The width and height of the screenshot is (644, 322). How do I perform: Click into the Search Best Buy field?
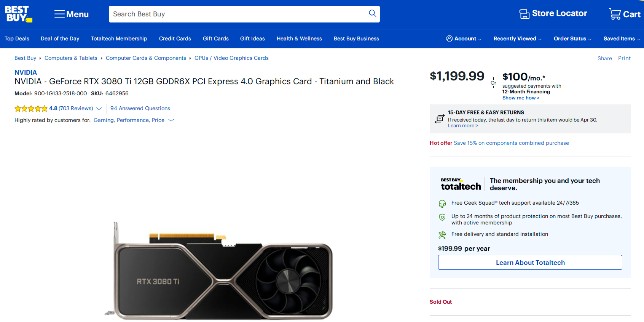click(236, 14)
